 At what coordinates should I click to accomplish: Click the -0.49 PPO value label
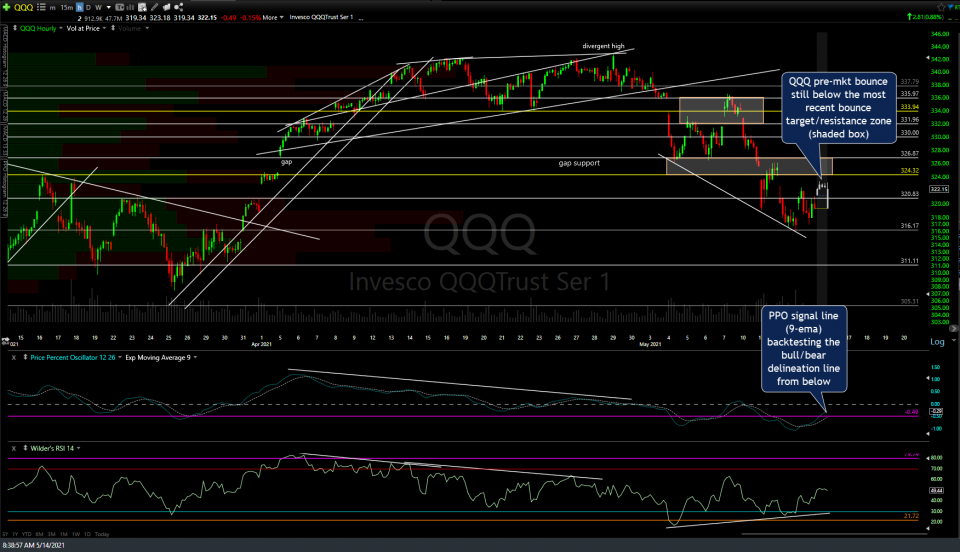[912, 412]
